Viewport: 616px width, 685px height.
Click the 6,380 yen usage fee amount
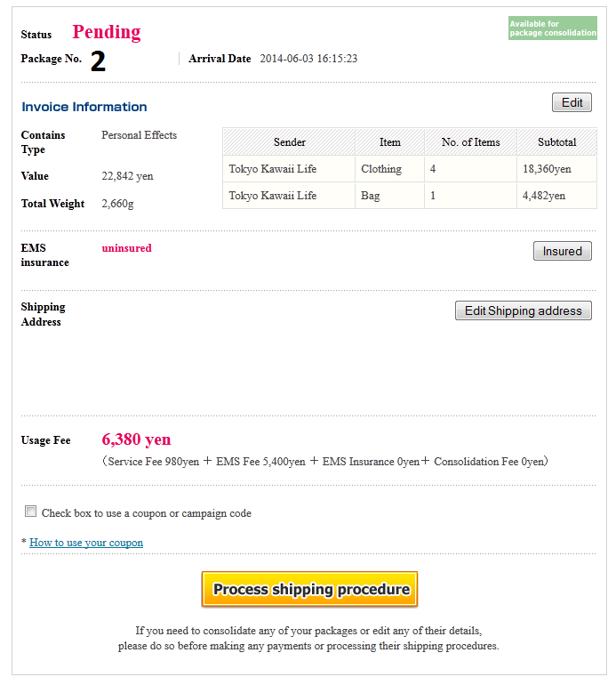[x=136, y=439]
